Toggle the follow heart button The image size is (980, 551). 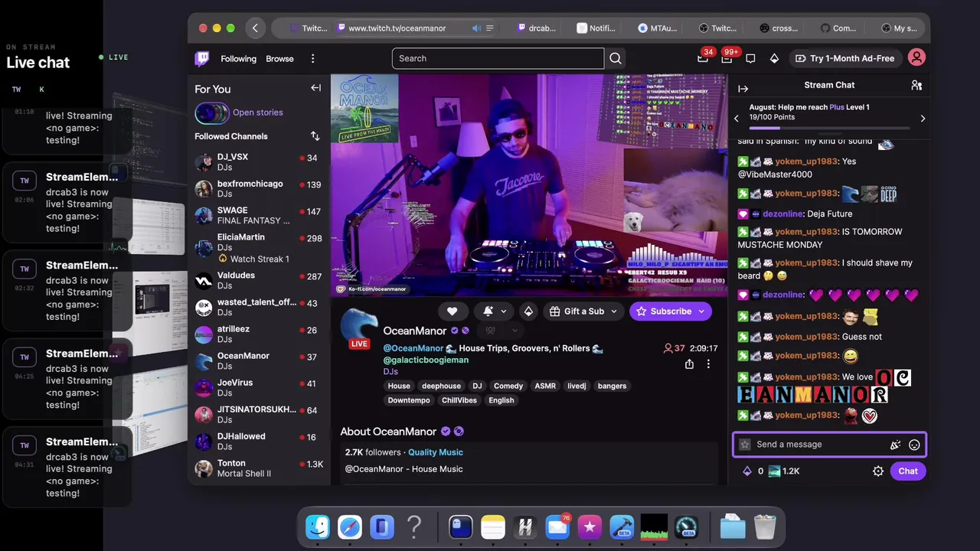tap(452, 311)
